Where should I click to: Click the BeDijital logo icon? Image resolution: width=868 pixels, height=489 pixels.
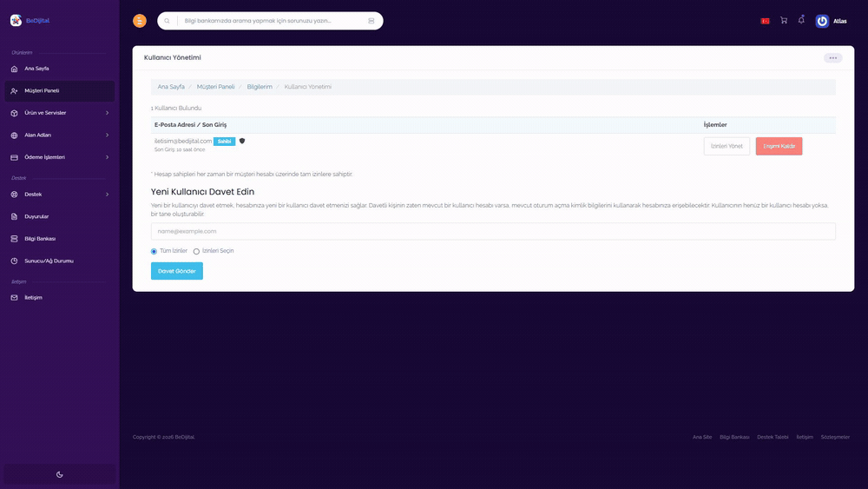pyautogui.click(x=16, y=21)
